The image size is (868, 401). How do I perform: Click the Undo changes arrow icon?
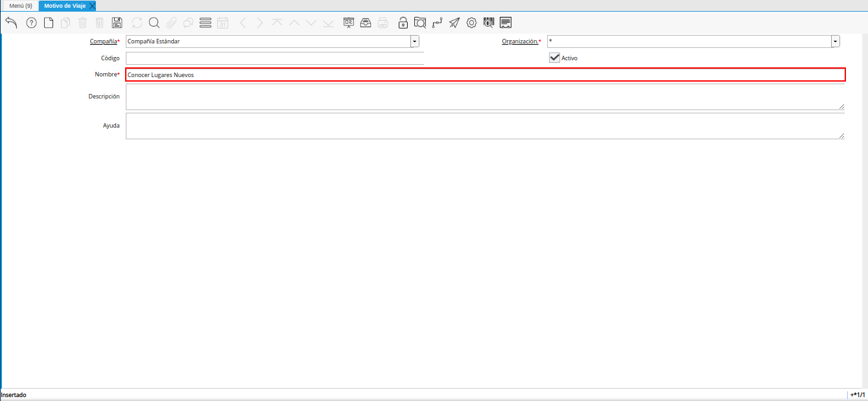tap(11, 23)
